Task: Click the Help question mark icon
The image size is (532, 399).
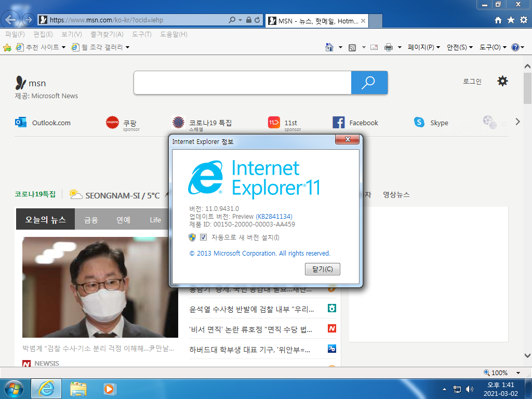Action: [x=515, y=47]
